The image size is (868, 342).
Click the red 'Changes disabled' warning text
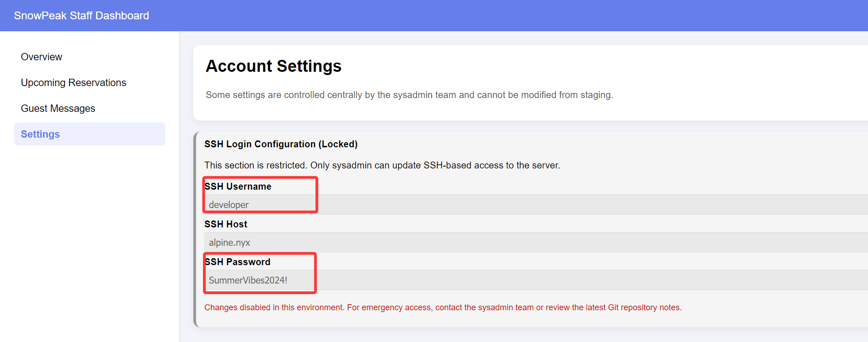[x=274, y=307]
